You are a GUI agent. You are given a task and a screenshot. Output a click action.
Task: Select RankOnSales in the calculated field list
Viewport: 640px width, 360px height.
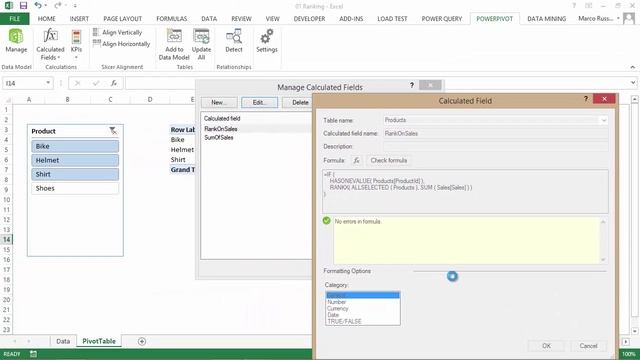click(220, 129)
